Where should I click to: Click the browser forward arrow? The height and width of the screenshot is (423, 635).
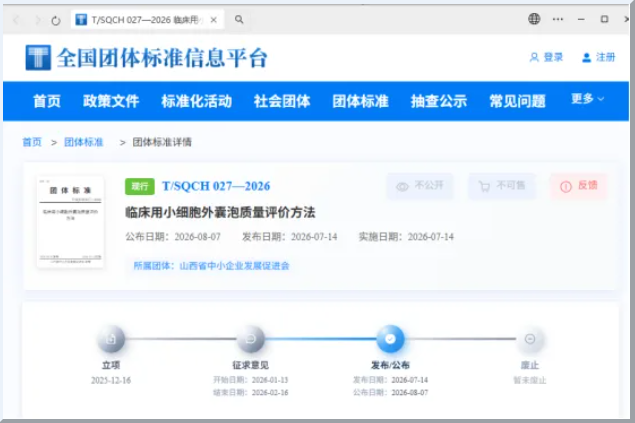point(37,20)
